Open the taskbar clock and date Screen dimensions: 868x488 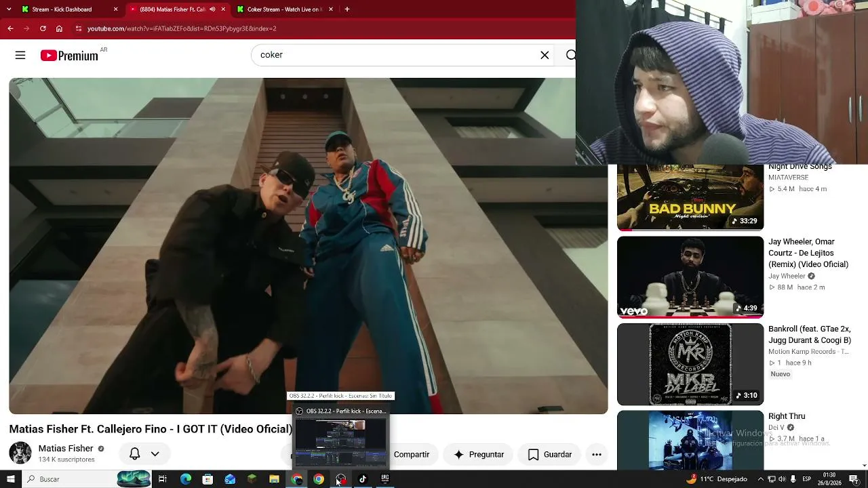click(x=829, y=479)
